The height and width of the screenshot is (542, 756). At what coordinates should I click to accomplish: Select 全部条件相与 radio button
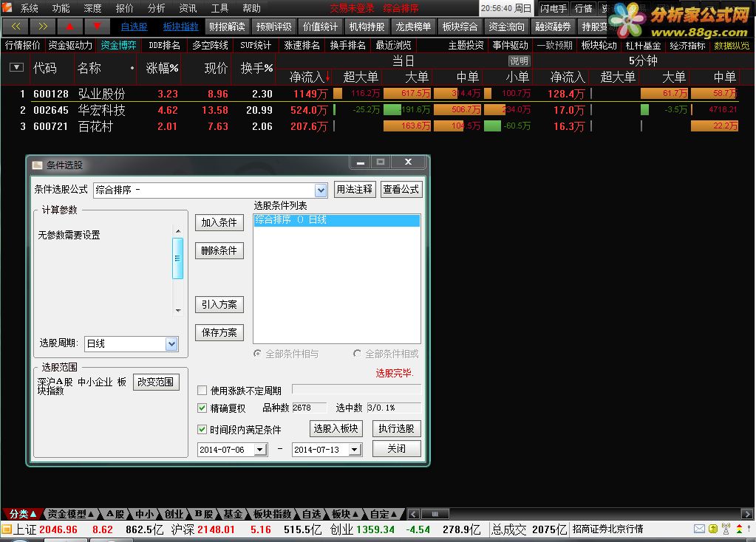257,354
